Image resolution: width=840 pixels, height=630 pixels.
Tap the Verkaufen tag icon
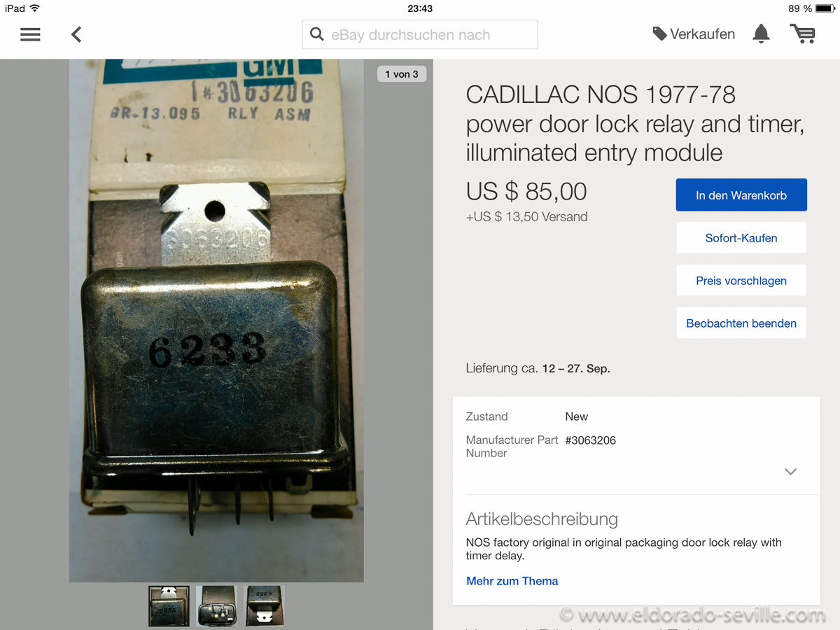[x=659, y=34]
